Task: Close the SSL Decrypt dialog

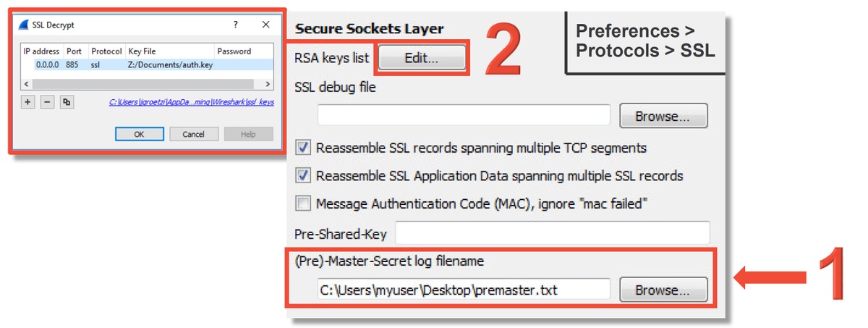Action: click(265, 25)
